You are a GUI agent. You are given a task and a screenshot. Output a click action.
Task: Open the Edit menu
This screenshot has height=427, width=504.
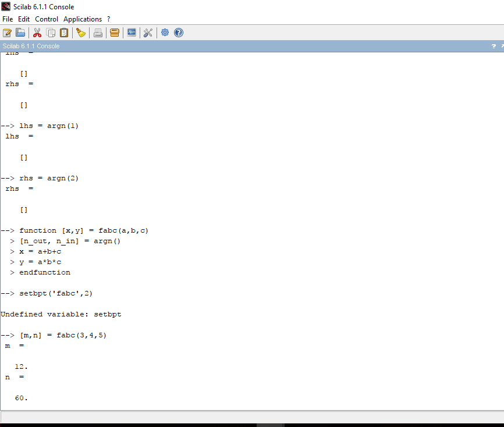[x=24, y=19]
